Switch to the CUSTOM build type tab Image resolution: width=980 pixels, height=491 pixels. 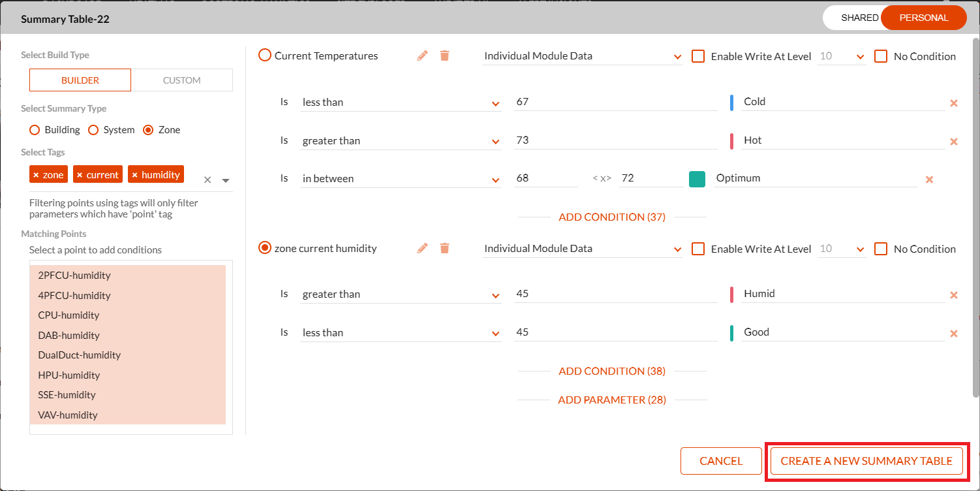click(181, 80)
